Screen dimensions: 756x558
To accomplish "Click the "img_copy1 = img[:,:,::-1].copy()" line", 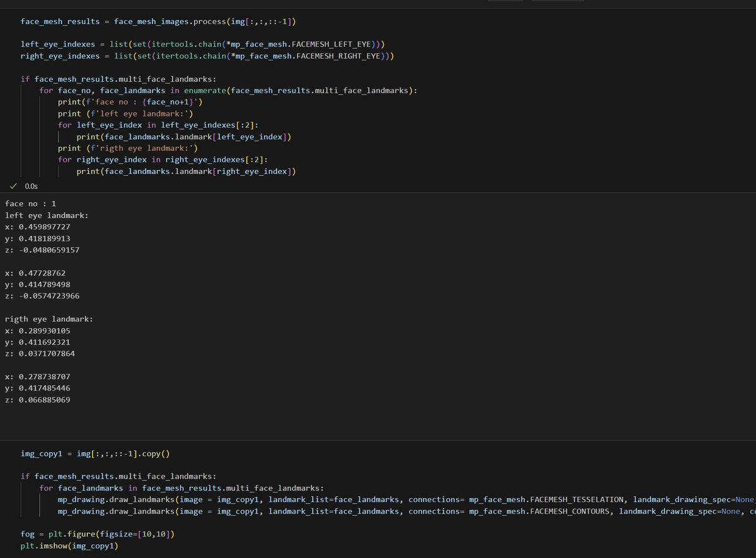I will point(96,454).
